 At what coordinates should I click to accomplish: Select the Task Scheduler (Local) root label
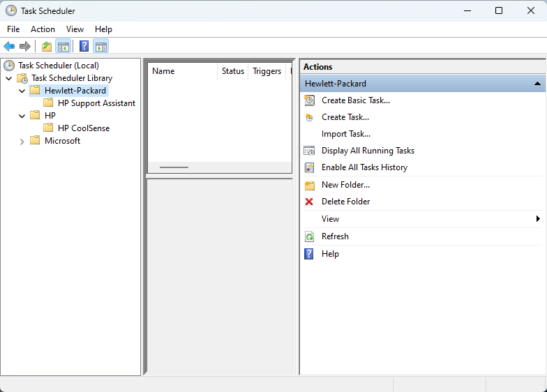[59, 66]
